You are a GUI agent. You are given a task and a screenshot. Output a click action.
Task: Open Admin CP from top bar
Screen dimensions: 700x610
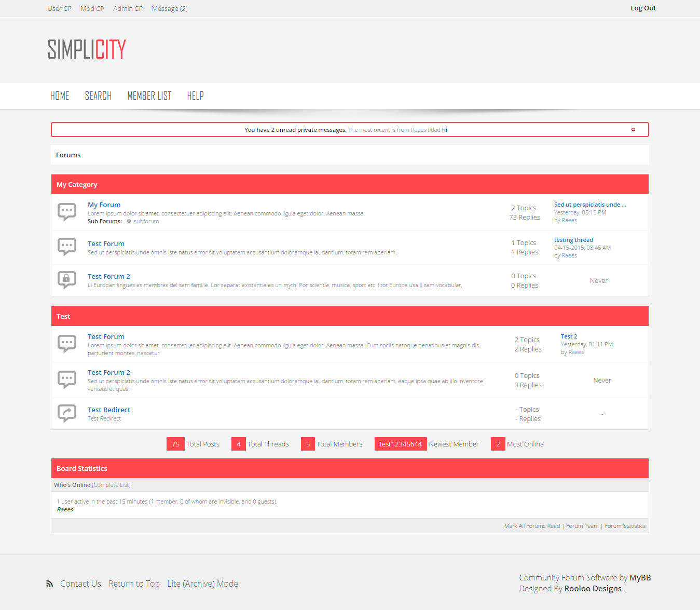coord(128,8)
